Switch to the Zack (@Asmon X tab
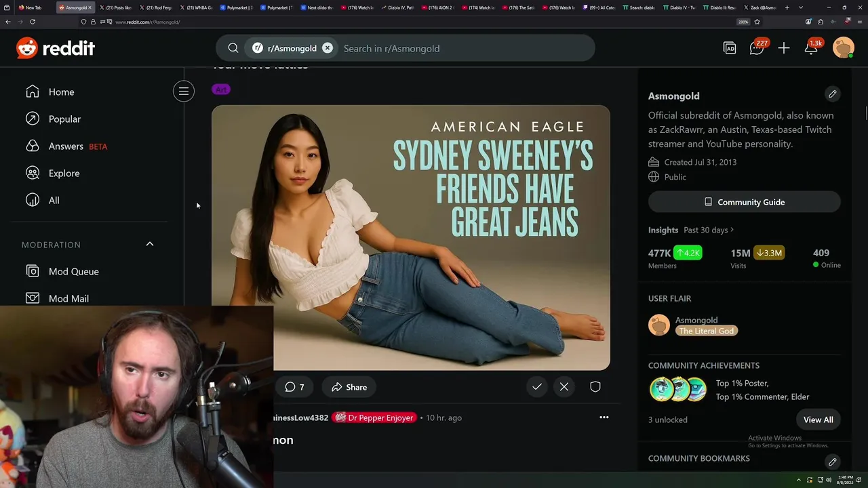The image size is (868, 488). tap(759, 7)
